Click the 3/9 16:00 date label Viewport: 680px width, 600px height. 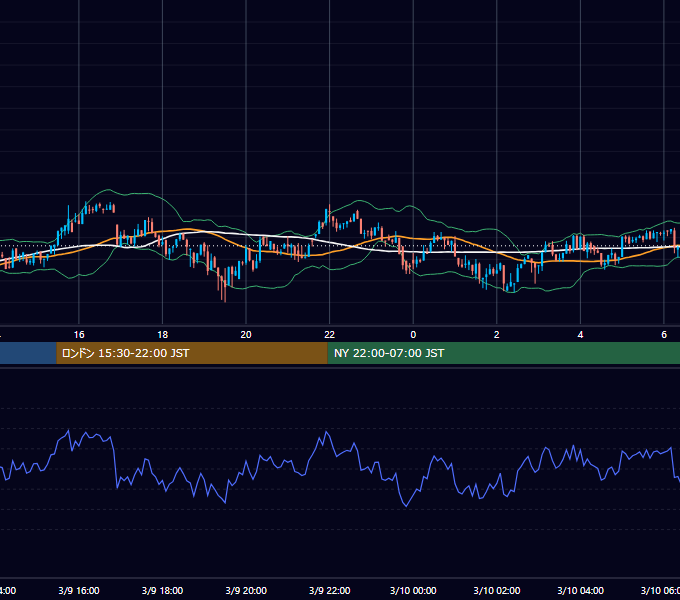(79, 590)
